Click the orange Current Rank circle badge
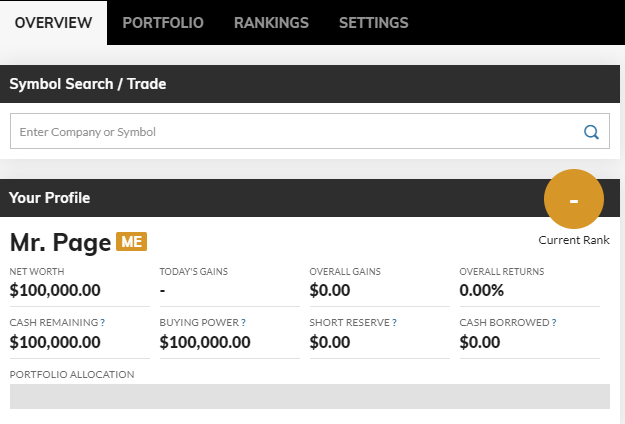The height and width of the screenshot is (424, 625). click(574, 199)
